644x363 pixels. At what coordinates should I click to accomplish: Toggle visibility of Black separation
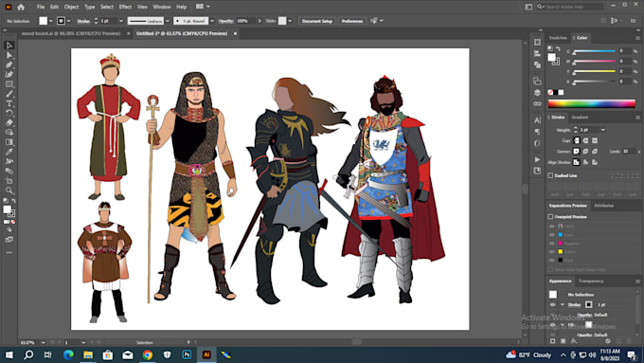tap(552, 261)
